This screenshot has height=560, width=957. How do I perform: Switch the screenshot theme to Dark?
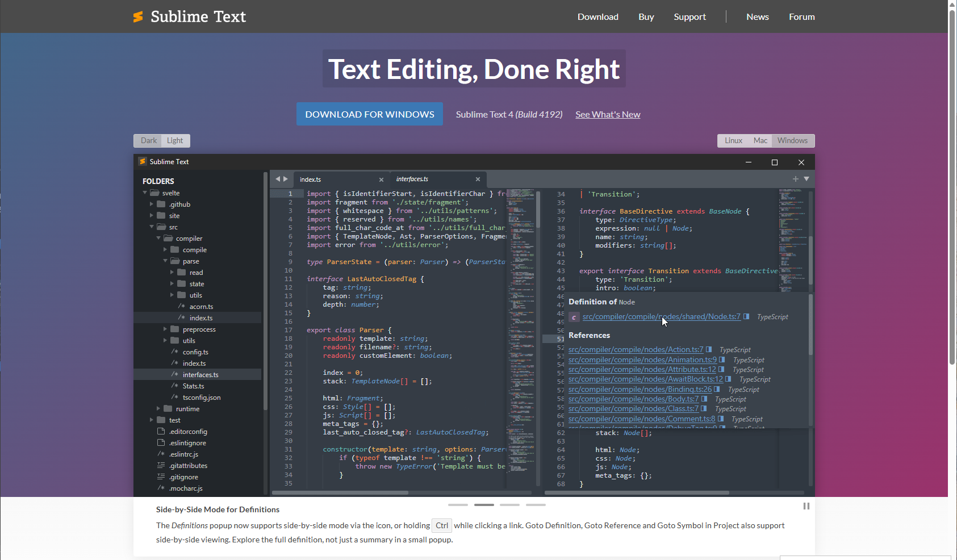point(148,140)
